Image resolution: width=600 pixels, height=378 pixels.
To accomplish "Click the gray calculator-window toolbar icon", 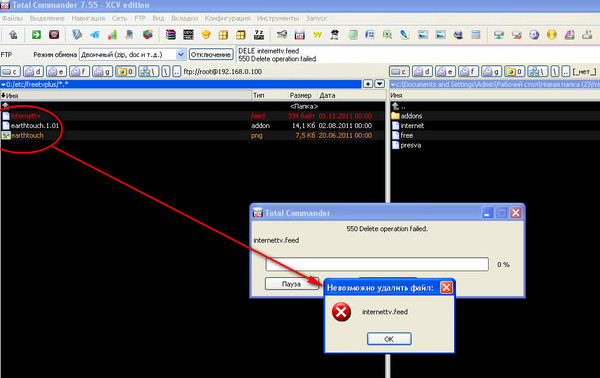I will coord(476,35).
